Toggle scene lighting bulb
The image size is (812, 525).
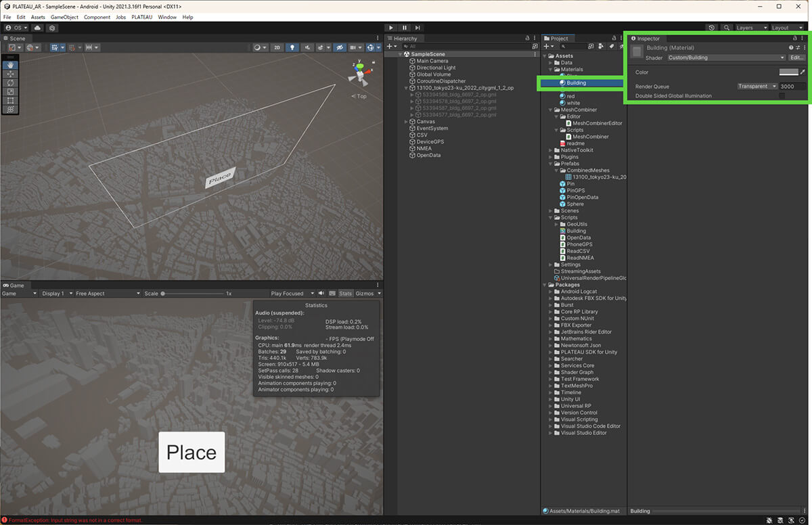292,47
